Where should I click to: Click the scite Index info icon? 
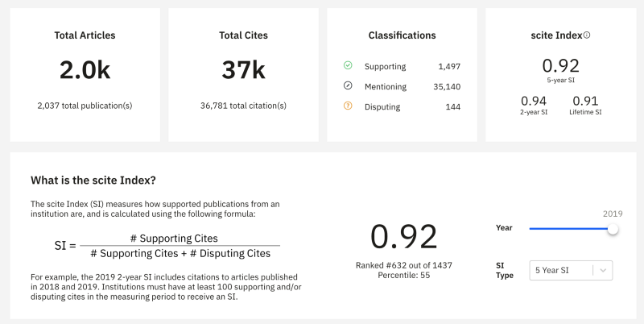(587, 35)
